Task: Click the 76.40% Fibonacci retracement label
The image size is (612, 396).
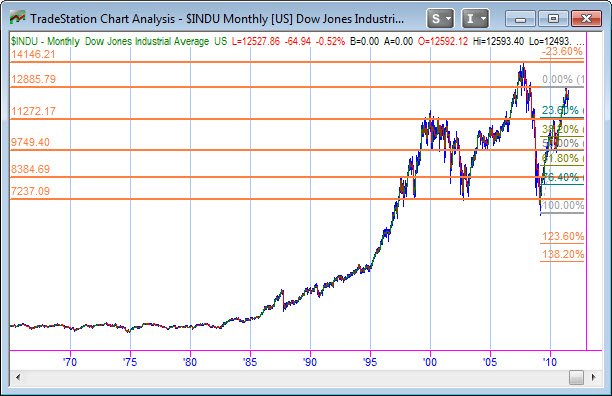Action: [562, 177]
